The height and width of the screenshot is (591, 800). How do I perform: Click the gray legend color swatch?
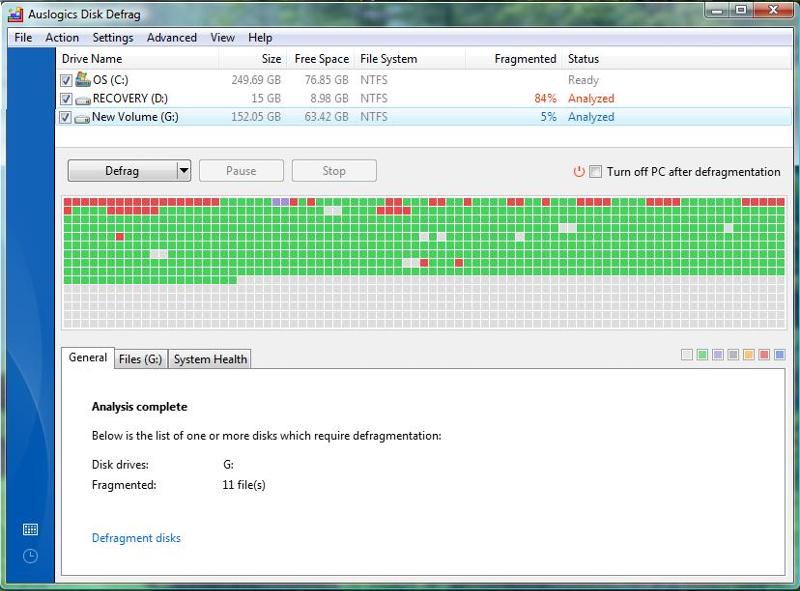[x=733, y=355]
